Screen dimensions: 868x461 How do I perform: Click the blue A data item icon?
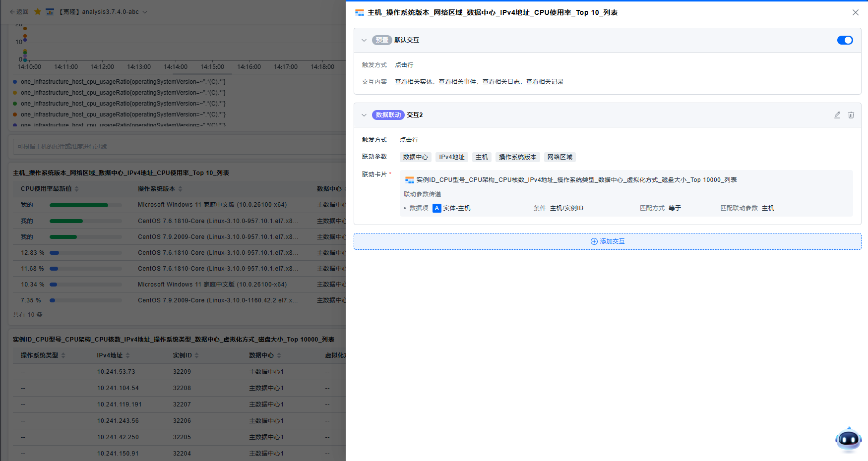(x=436, y=208)
